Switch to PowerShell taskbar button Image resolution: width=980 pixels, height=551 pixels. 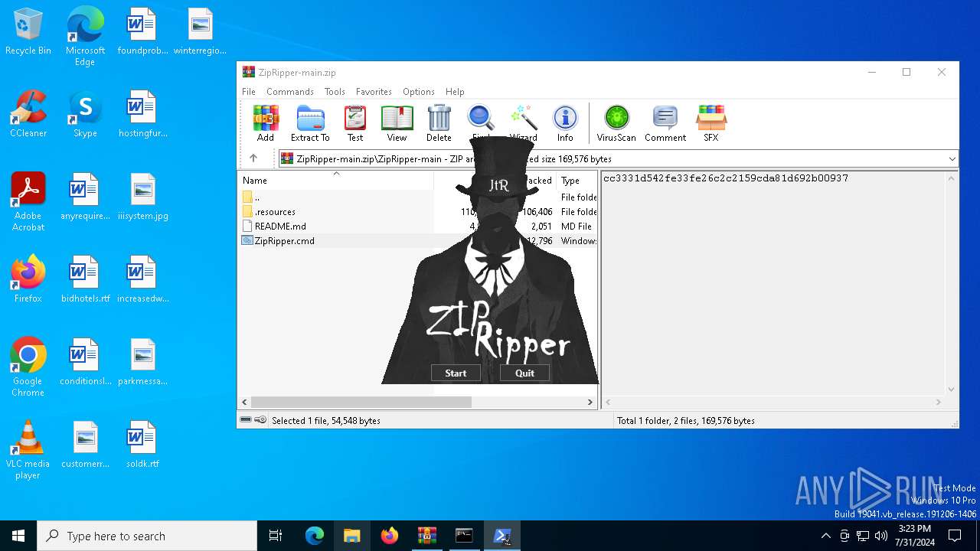pos(502,536)
